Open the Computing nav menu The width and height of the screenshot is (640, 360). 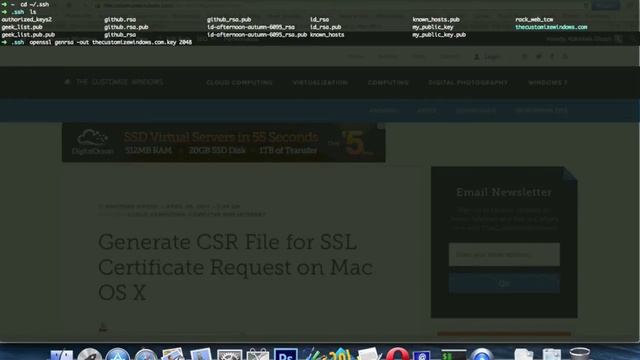[388, 82]
